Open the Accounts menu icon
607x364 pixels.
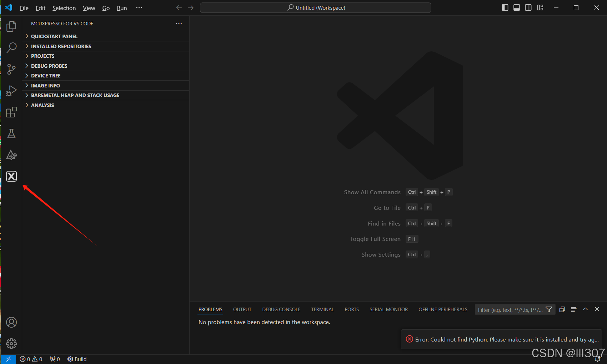[11, 322]
